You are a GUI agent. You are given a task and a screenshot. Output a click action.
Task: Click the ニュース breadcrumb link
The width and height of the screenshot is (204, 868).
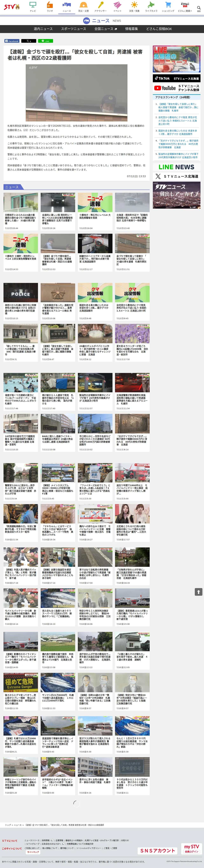tap(17, 825)
